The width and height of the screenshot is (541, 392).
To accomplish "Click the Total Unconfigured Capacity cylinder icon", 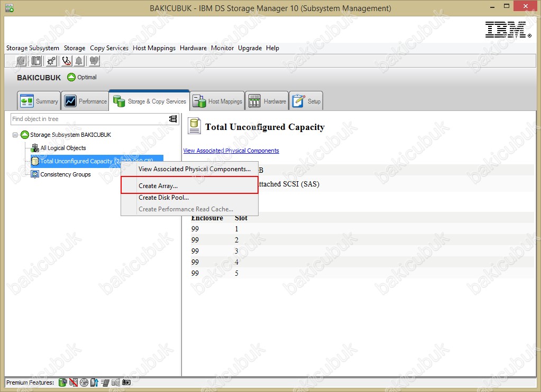I will (x=35, y=161).
